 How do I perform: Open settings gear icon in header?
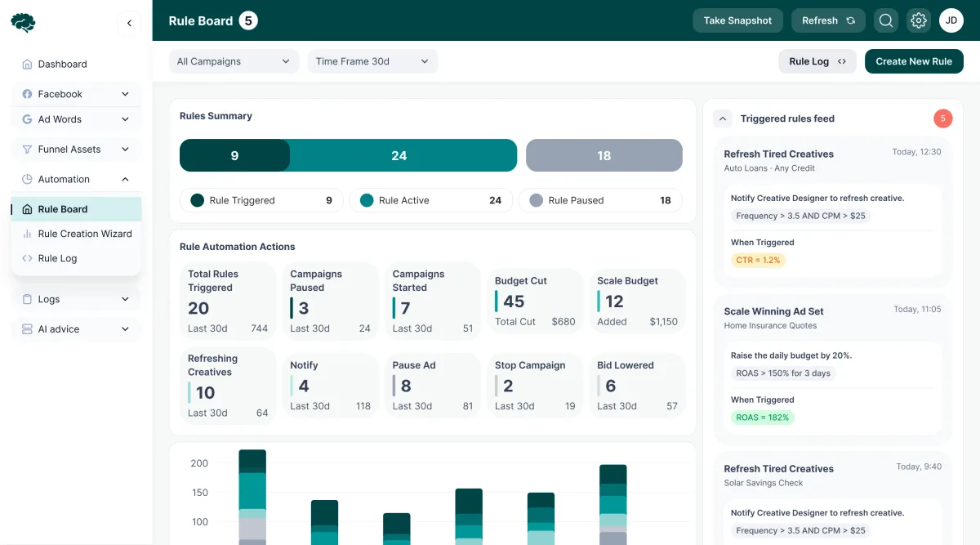pyautogui.click(x=919, y=20)
